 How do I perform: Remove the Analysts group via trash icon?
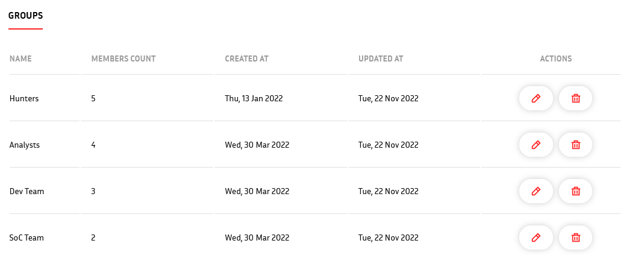pos(576,145)
